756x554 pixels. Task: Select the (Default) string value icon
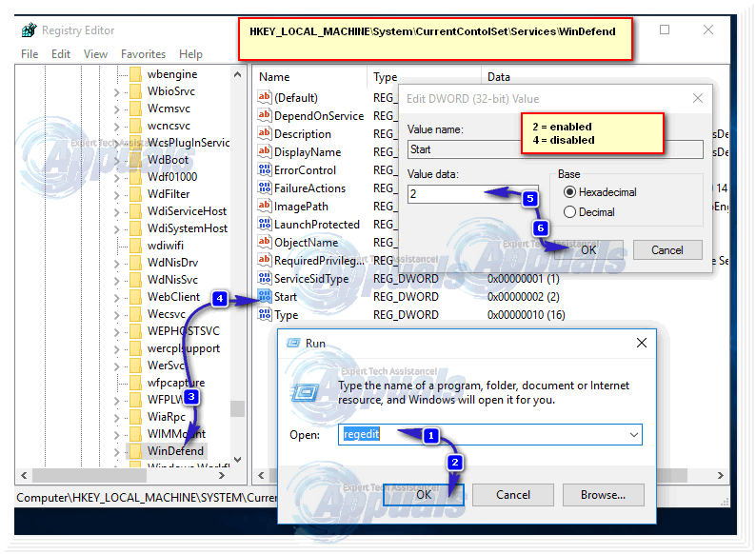click(x=264, y=97)
